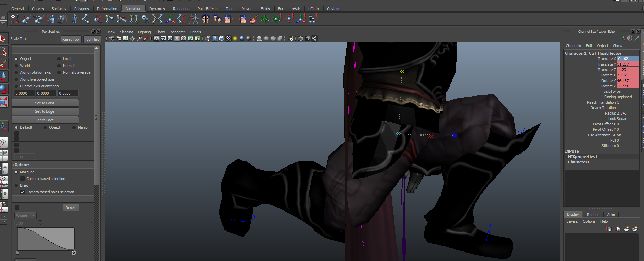Select the Local axis radio button
The height and width of the screenshot is (261, 644).
coord(59,59)
